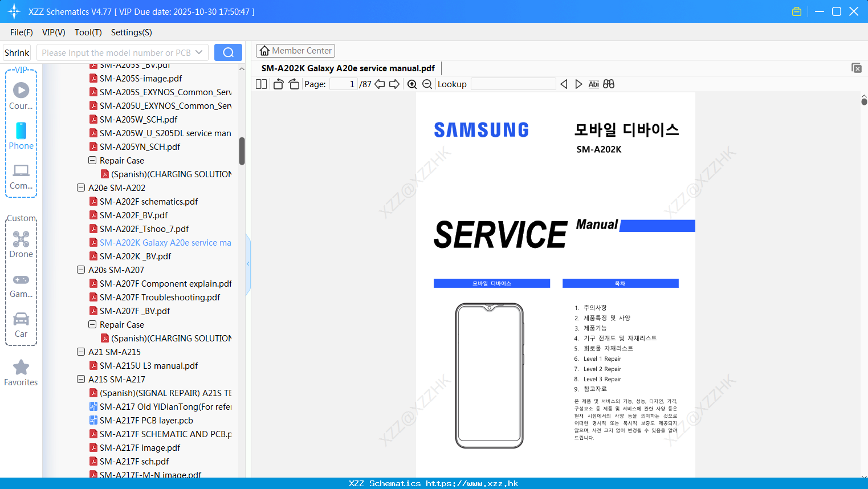Screen dimensions: 868x489
Task: Select the SM-A202K service manual tab
Action: (348, 68)
